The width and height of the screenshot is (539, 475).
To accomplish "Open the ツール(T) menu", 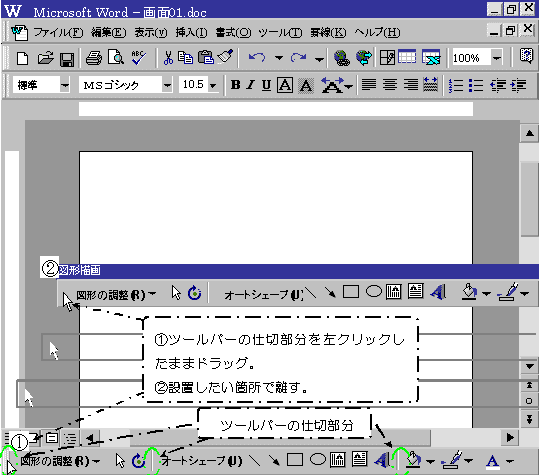I will click(x=280, y=32).
